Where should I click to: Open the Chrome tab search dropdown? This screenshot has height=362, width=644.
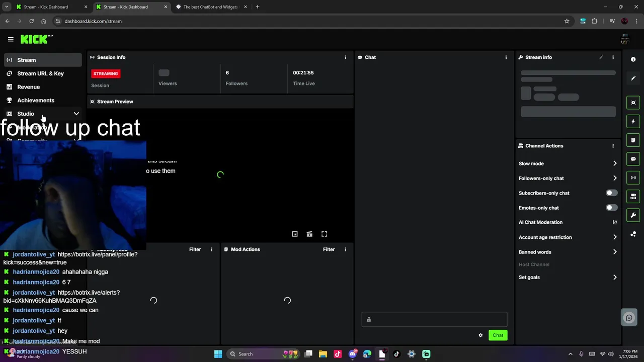click(7, 7)
